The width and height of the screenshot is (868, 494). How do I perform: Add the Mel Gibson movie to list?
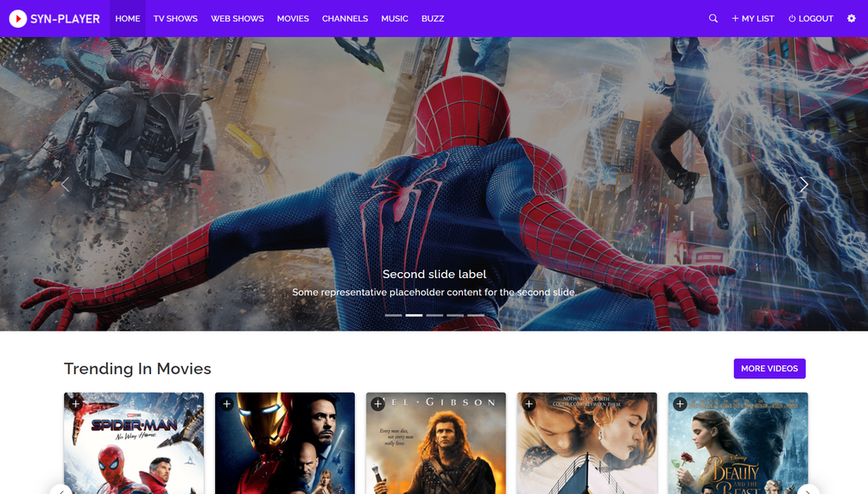click(377, 403)
